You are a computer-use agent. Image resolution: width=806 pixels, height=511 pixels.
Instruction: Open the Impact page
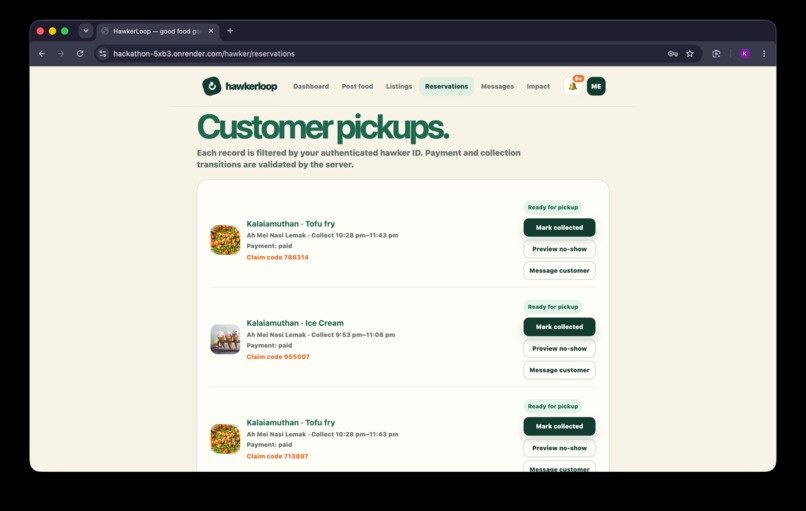pyautogui.click(x=538, y=86)
